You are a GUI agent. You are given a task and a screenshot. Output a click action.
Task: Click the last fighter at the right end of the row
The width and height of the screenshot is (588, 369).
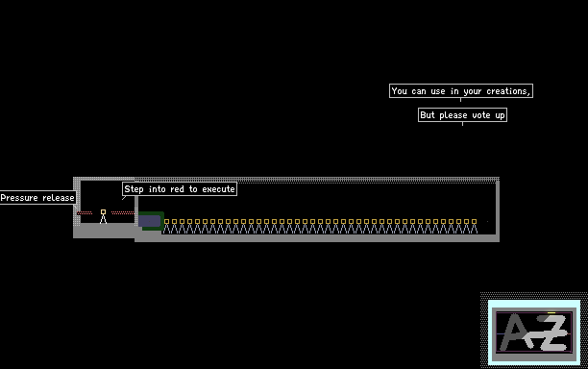point(474,227)
